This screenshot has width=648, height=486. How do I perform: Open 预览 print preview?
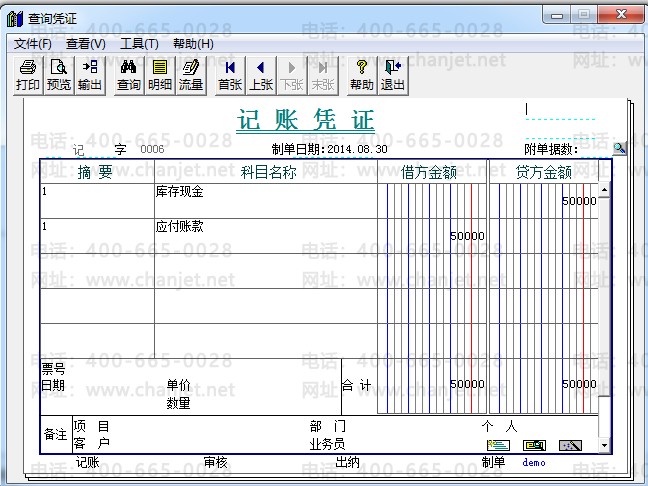[x=59, y=75]
